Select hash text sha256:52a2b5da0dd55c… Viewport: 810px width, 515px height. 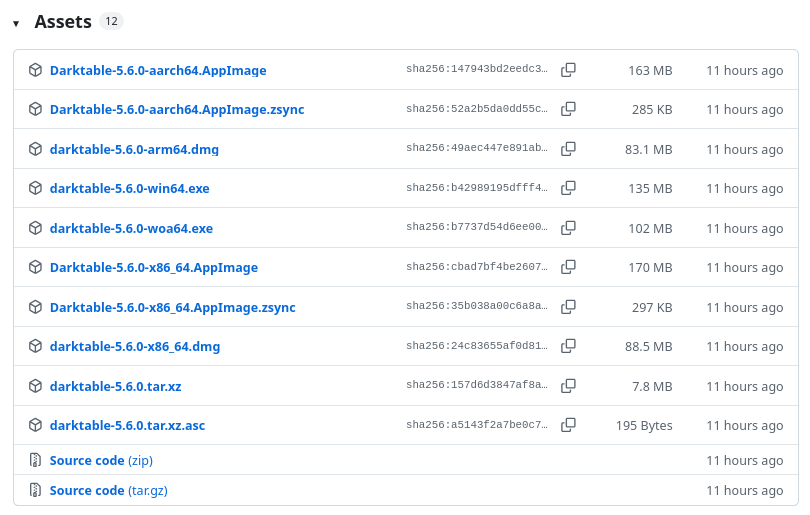click(477, 108)
